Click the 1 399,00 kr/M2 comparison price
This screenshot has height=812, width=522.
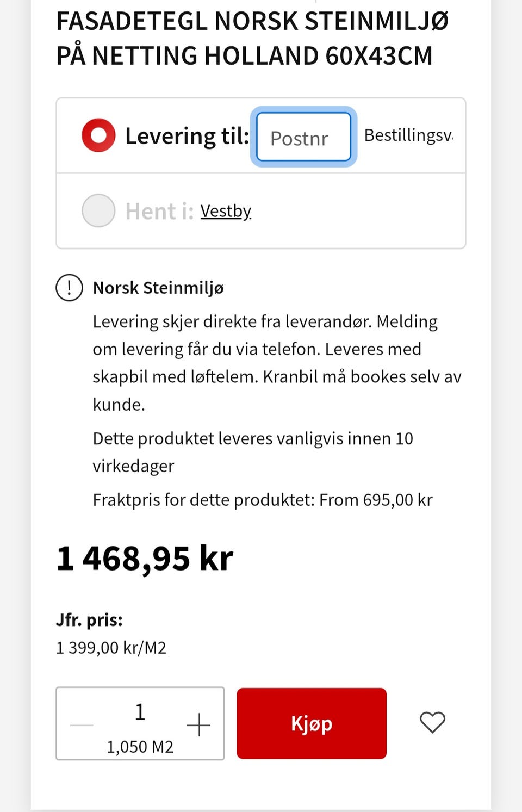(111, 648)
